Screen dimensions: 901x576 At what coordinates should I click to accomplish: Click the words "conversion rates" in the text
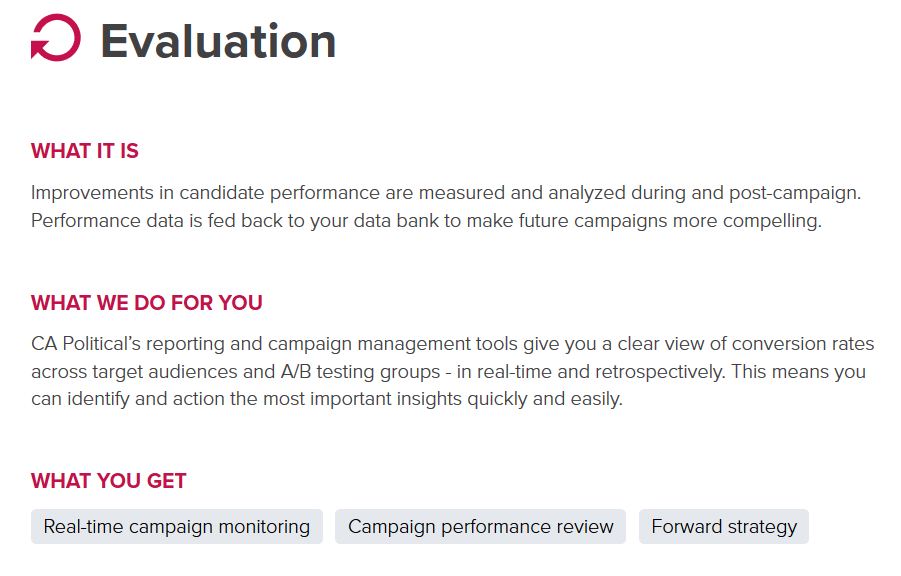coord(803,344)
